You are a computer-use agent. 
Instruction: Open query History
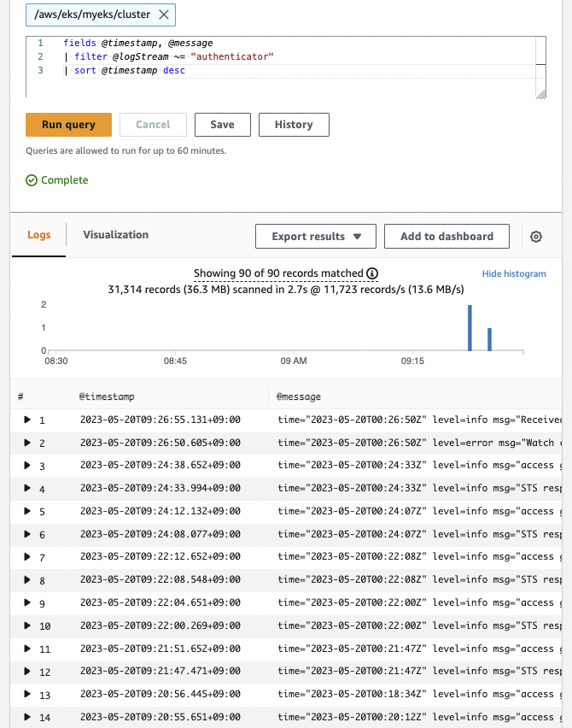[x=295, y=125]
